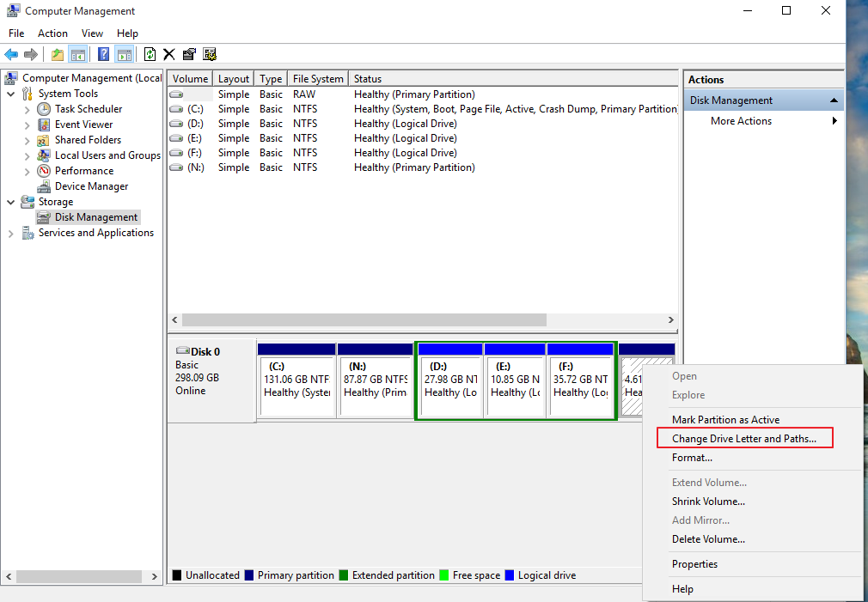Click the Local Users and Groups icon

click(x=44, y=155)
